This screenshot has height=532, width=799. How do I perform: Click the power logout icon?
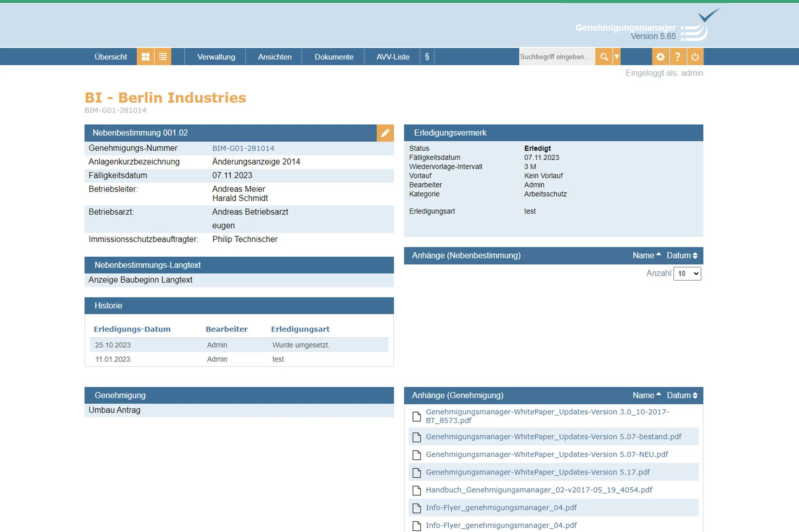pos(695,57)
